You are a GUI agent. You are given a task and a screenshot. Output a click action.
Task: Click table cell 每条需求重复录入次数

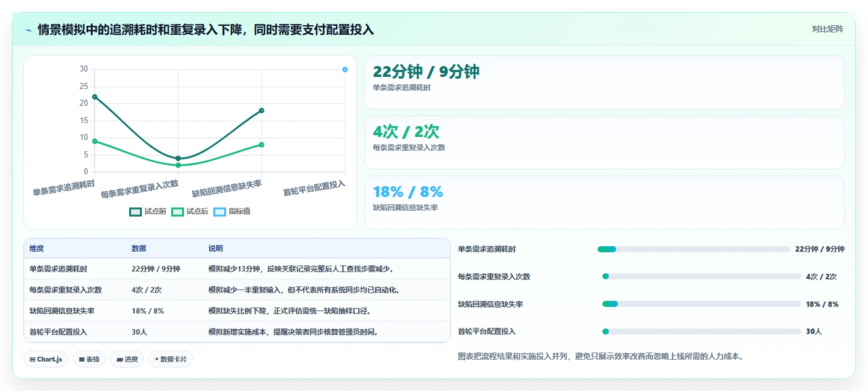click(66, 290)
